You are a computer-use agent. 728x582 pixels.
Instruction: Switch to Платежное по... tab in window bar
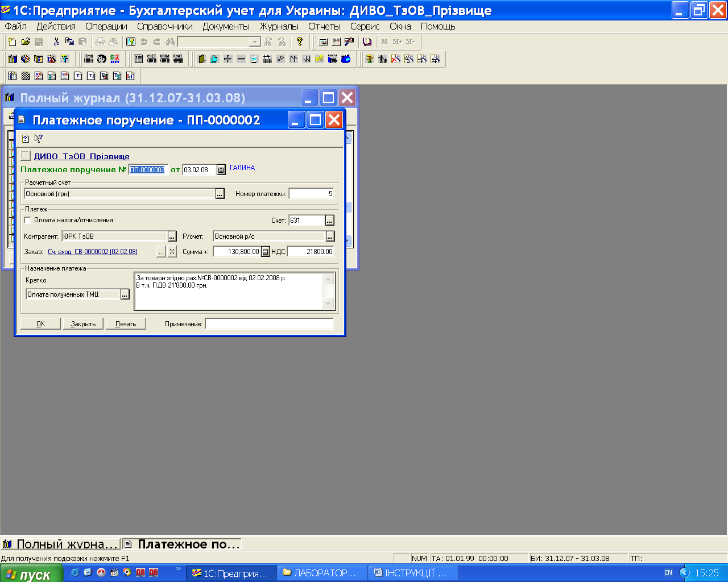coord(183,544)
